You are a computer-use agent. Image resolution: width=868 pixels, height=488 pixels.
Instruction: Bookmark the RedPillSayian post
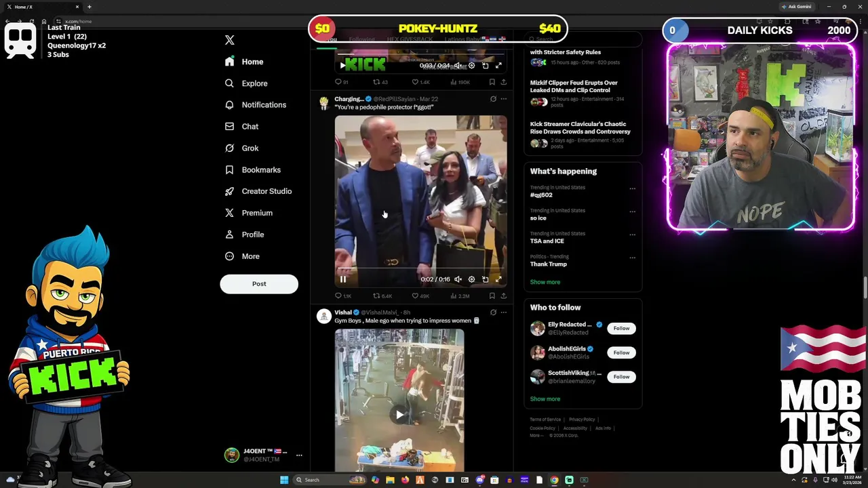pyautogui.click(x=492, y=296)
